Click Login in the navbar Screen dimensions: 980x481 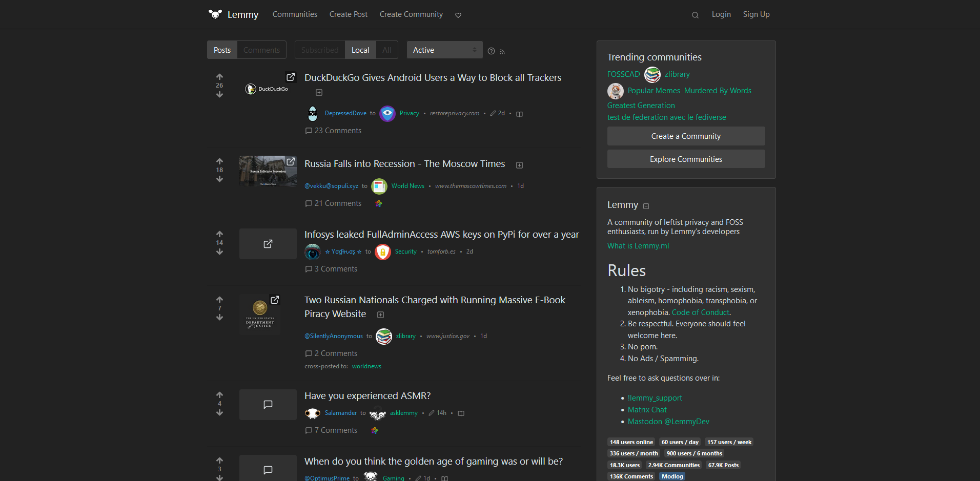pos(721,14)
